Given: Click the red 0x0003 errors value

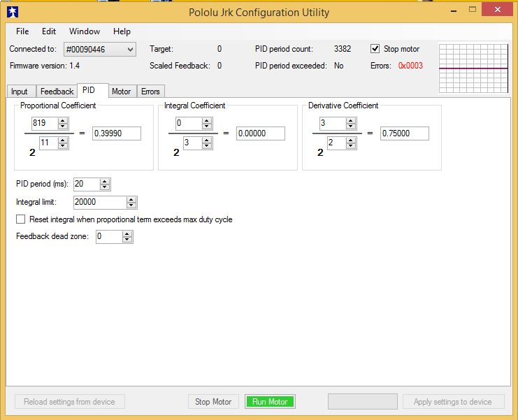Looking at the screenshot, I should tap(410, 66).
